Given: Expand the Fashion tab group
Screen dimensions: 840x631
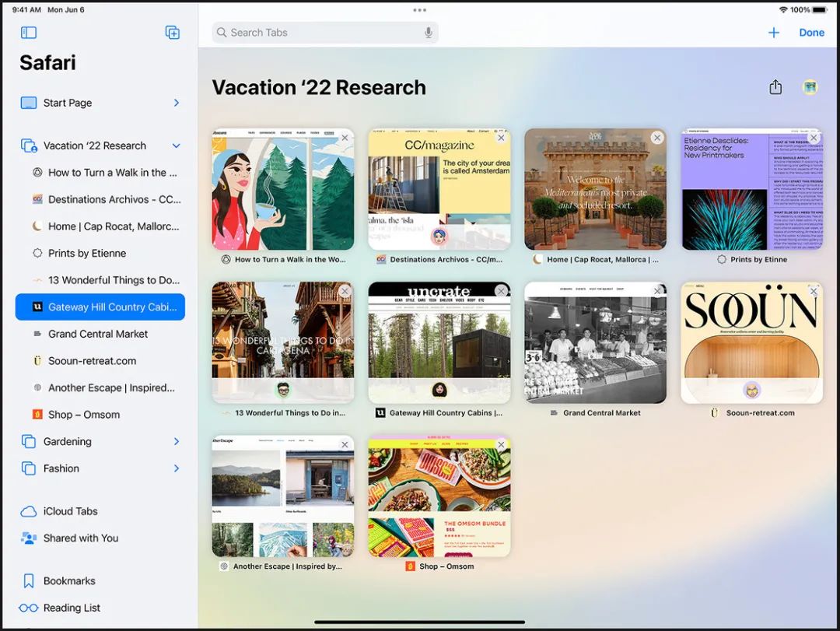Looking at the screenshot, I should coord(177,468).
